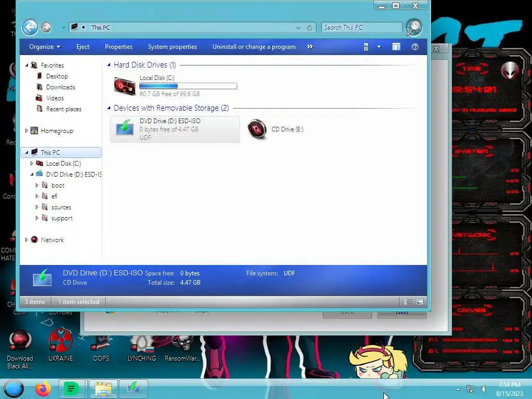Image resolution: width=532 pixels, height=399 pixels.
Task: Click the Windows Start orb
Action: (14, 389)
